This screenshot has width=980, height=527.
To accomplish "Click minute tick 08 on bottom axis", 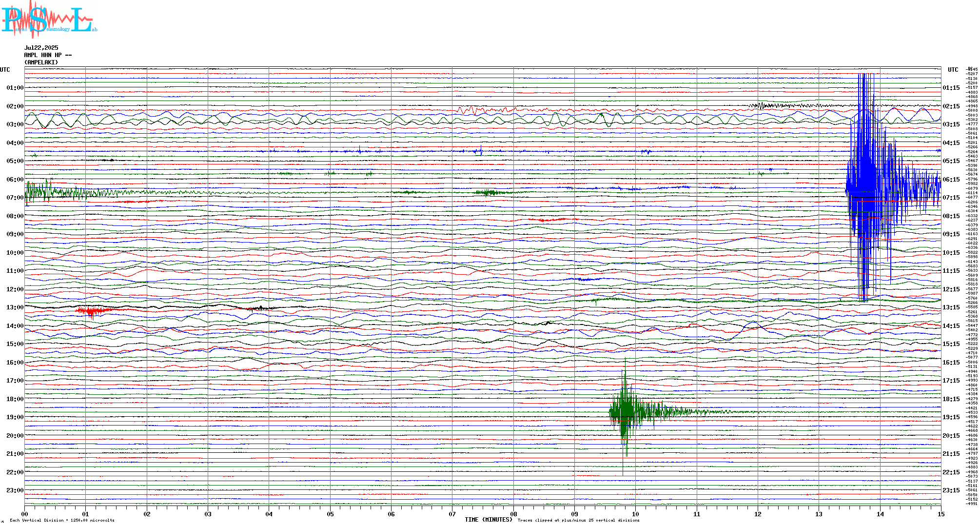I will pyautogui.click(x=513, y=514).
